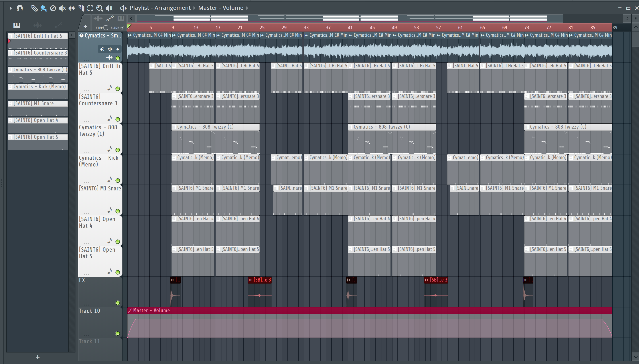Click note icon on Kick (Memo) track

[110, 180]
